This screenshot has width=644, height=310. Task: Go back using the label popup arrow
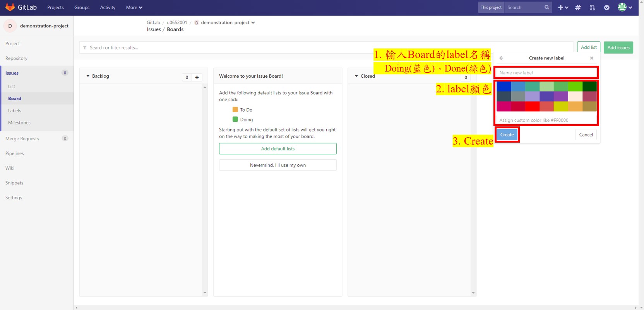pos(501,58)
